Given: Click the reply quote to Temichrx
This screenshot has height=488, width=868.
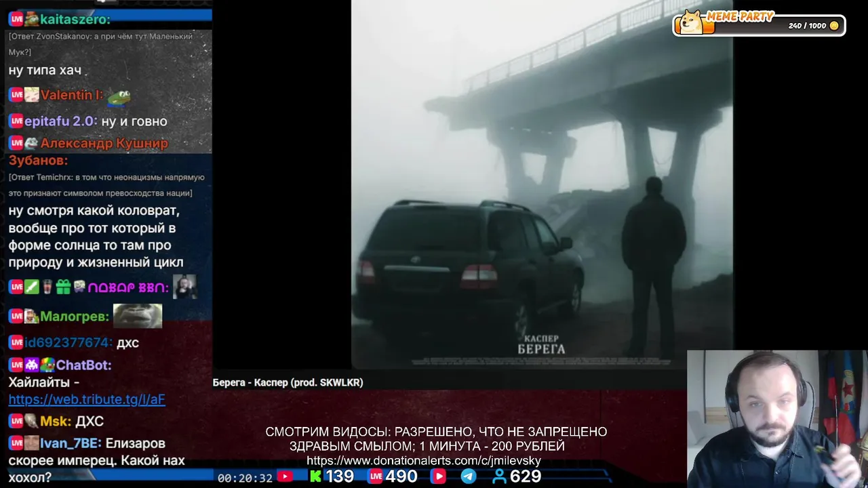Looking at the screenshot, I should [x=106, y=185].
